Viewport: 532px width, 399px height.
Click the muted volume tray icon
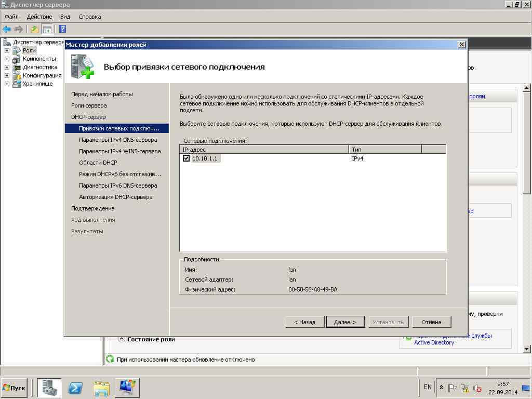tap(477, 388)
